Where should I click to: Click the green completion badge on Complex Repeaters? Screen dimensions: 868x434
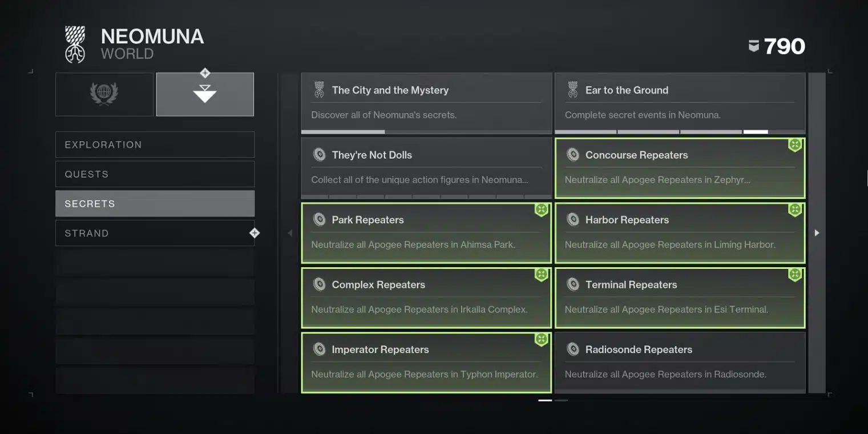[x=542, y=275]
